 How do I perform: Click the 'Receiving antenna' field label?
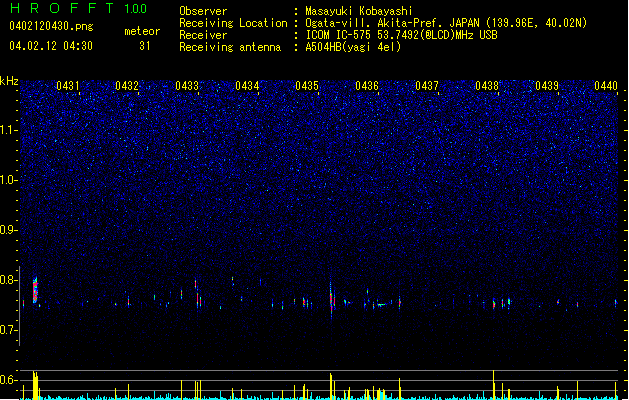pyautogui.click(x=230, y=47)
